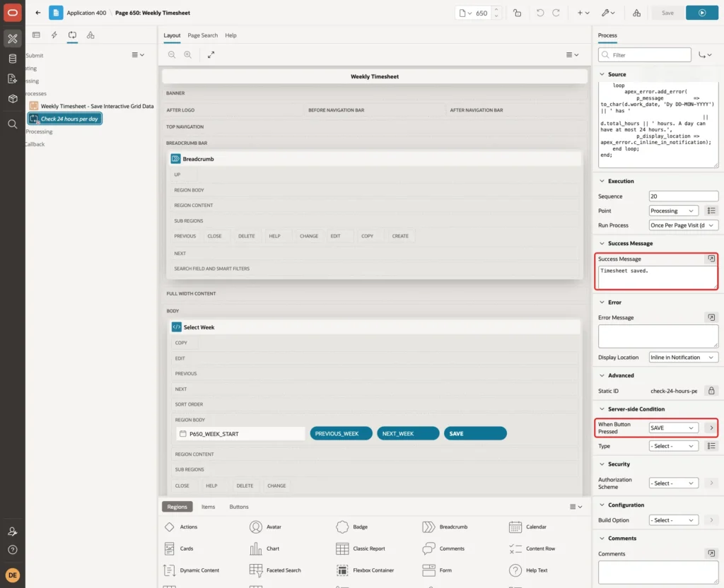Image resolution: width=724 pixels, height=588 pixels.
Task: Open Error Message code editor icon
Action: coord(711,317)
